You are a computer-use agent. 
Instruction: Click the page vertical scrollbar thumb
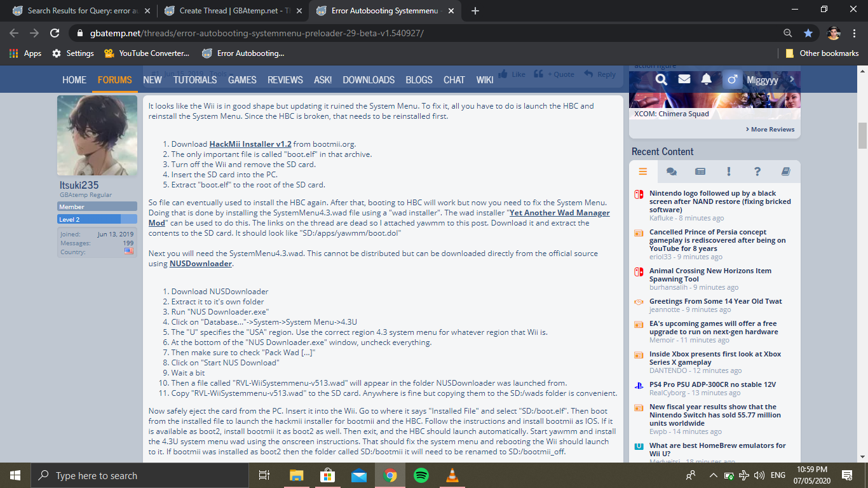click(x=863, y=136)
